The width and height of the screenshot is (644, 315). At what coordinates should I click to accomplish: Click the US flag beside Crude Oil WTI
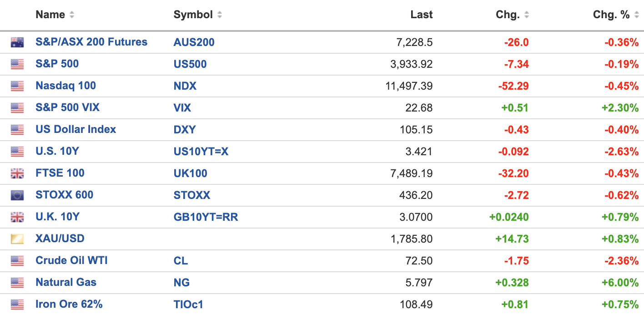click(17, 261)
